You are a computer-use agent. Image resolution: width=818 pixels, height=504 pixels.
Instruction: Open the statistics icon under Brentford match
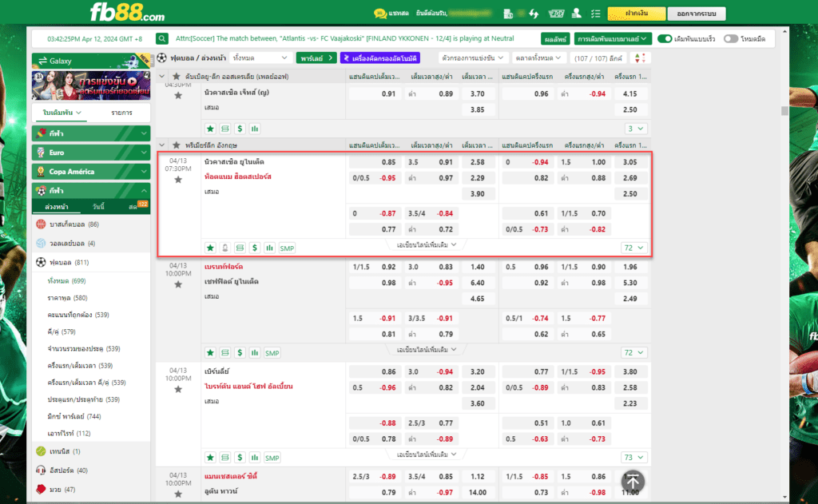[255, 353]
